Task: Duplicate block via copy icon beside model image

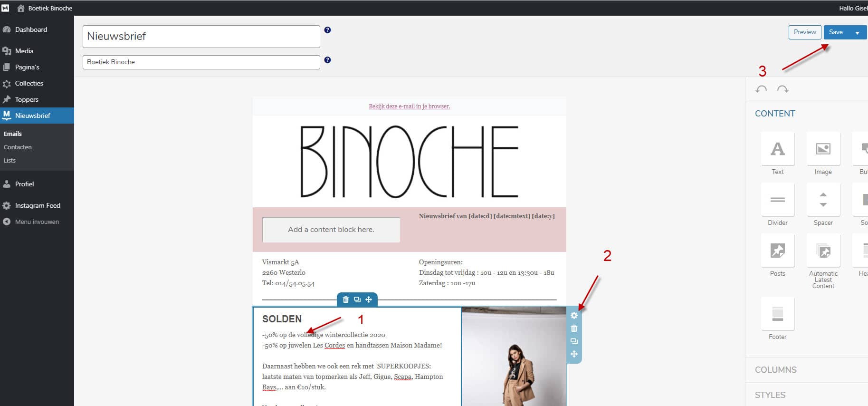Action: [574, 341]
